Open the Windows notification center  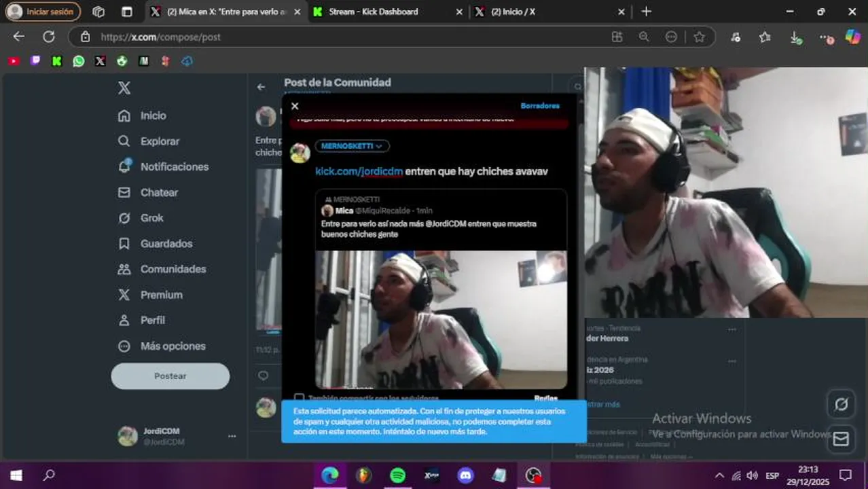846,475
